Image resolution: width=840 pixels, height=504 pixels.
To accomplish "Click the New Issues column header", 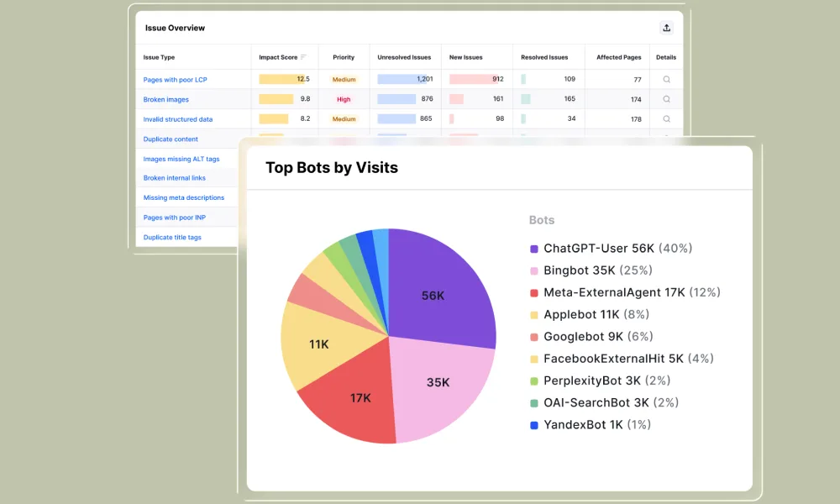I will pos(465,57).
